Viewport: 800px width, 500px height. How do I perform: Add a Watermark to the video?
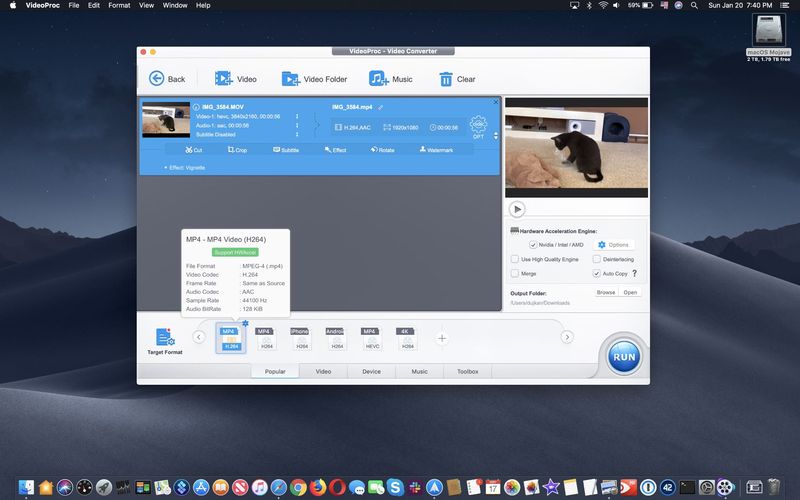pos(436,150)
